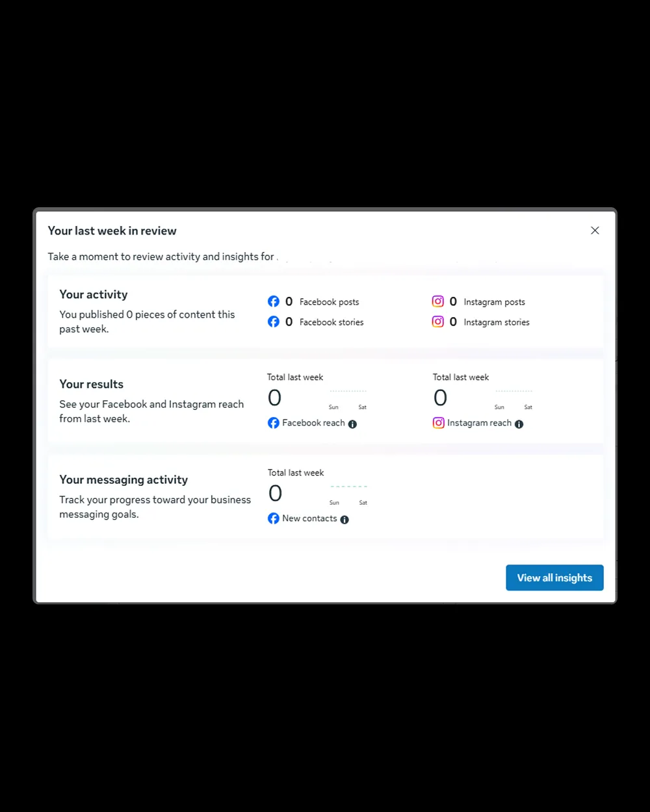
Task: Click the Instagram icon beside Instagram posts
Action: point(438,301)
